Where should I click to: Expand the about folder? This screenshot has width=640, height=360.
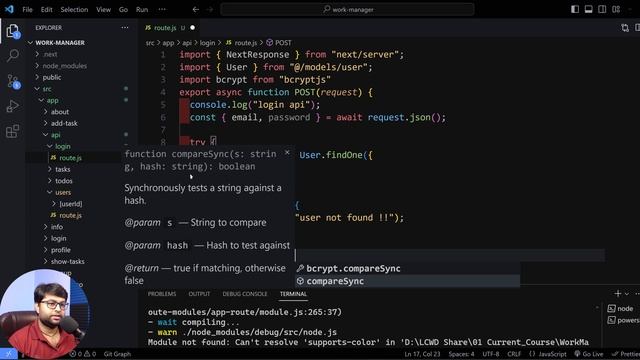(60, 111)
